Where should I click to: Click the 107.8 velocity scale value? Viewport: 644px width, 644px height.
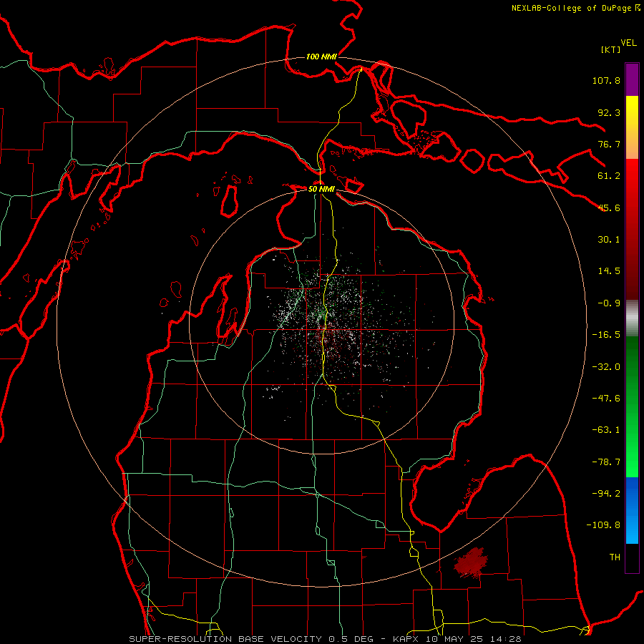point(606,80)
